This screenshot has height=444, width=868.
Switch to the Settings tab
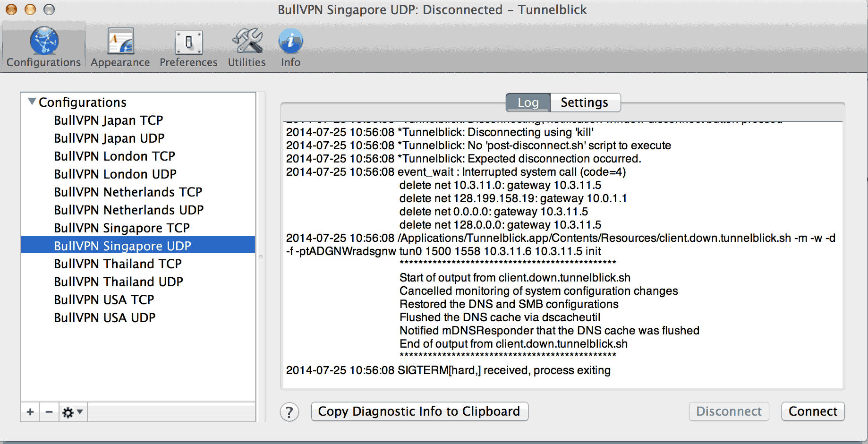[x=585, y=102]
